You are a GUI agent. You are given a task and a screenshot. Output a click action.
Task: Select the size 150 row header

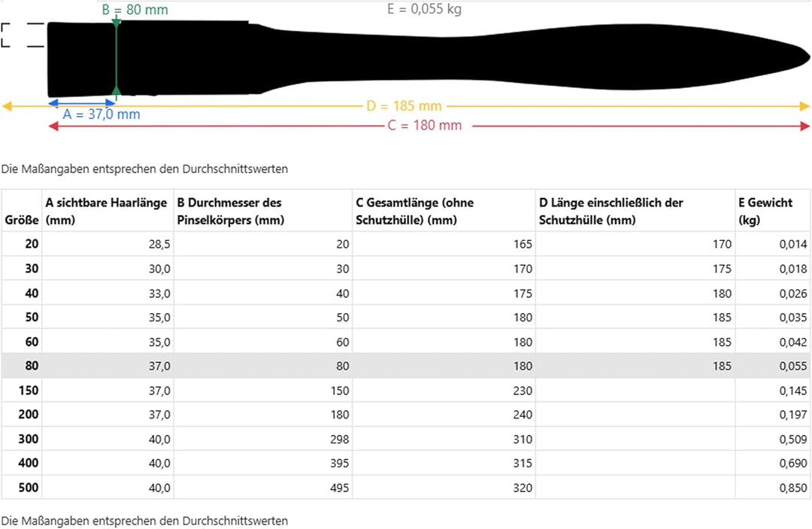[22, 390]
